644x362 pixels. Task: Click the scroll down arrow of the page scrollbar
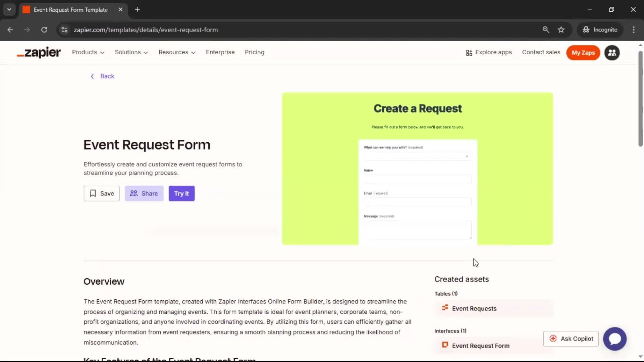pos(640,357)
